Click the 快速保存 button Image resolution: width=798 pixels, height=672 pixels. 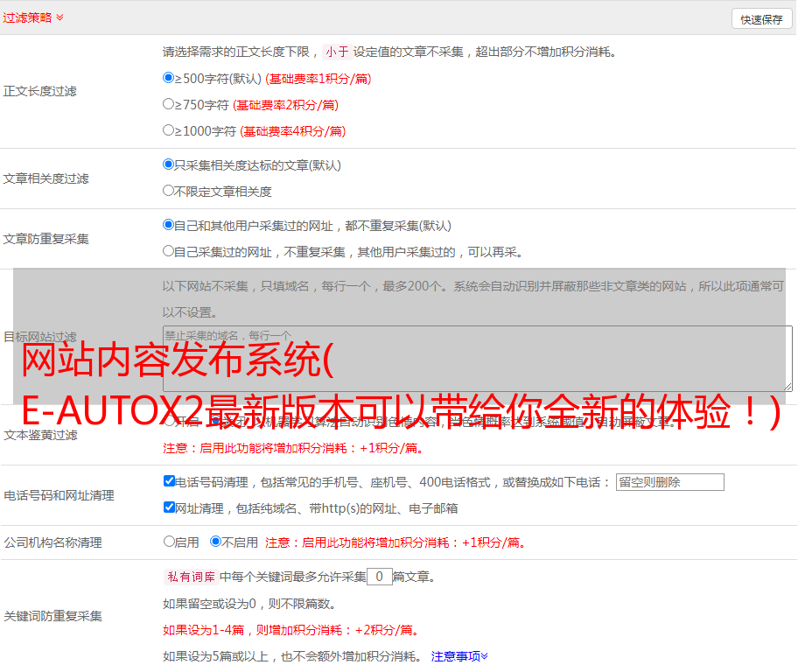761,19
